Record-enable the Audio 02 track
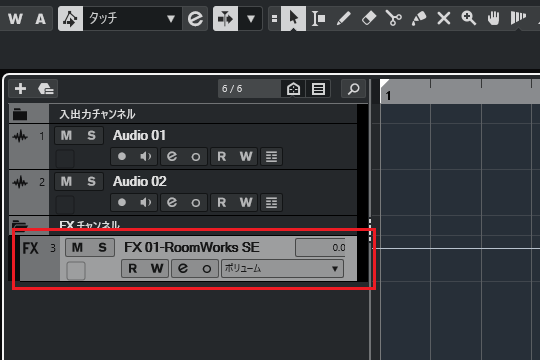Image resolution: width=540 pixels, height=360 pixels. point(122,202)
